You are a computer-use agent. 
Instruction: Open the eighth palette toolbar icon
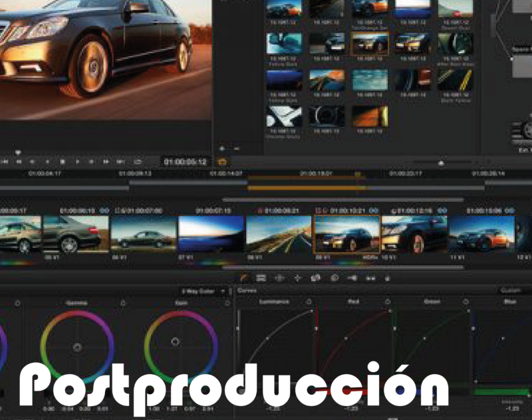tap(370, 278)
